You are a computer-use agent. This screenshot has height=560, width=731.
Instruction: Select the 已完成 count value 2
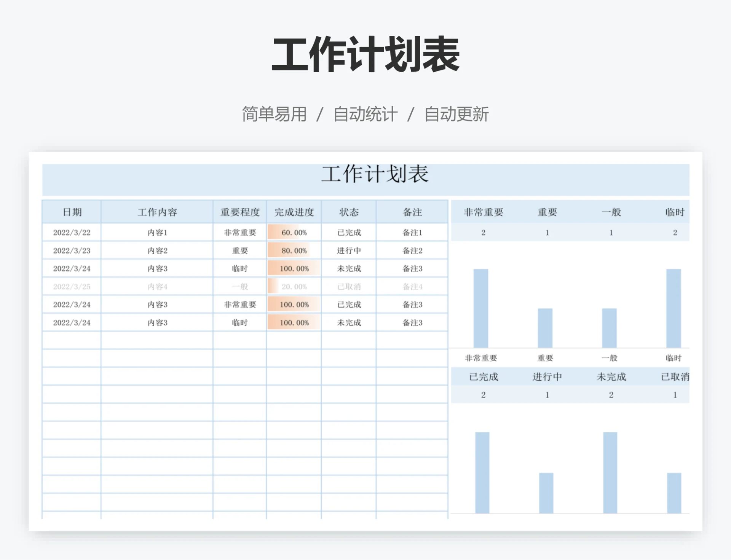(483, 395)
